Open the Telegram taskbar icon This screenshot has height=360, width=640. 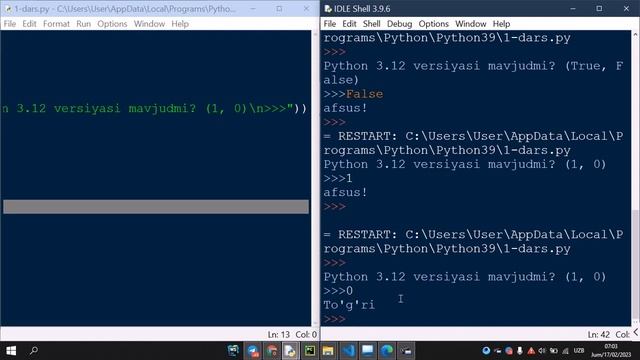(x=253, y=351)
